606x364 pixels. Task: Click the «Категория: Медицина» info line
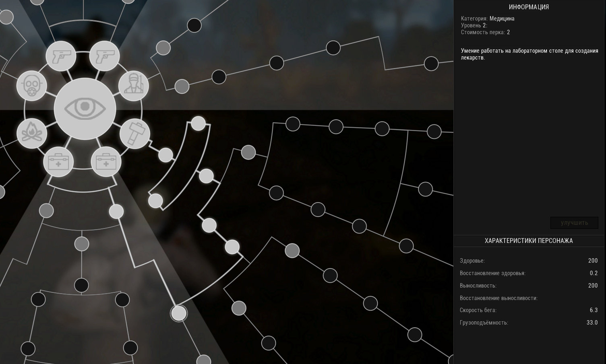(x=488, y=19)
